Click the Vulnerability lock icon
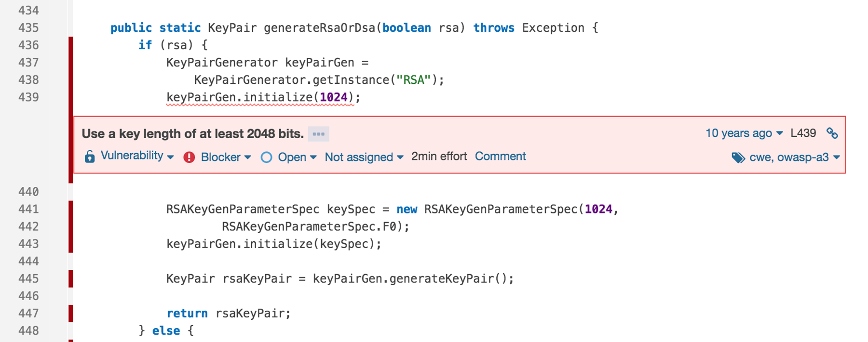Viewport: 868px width, 342px height. [90, 157]
